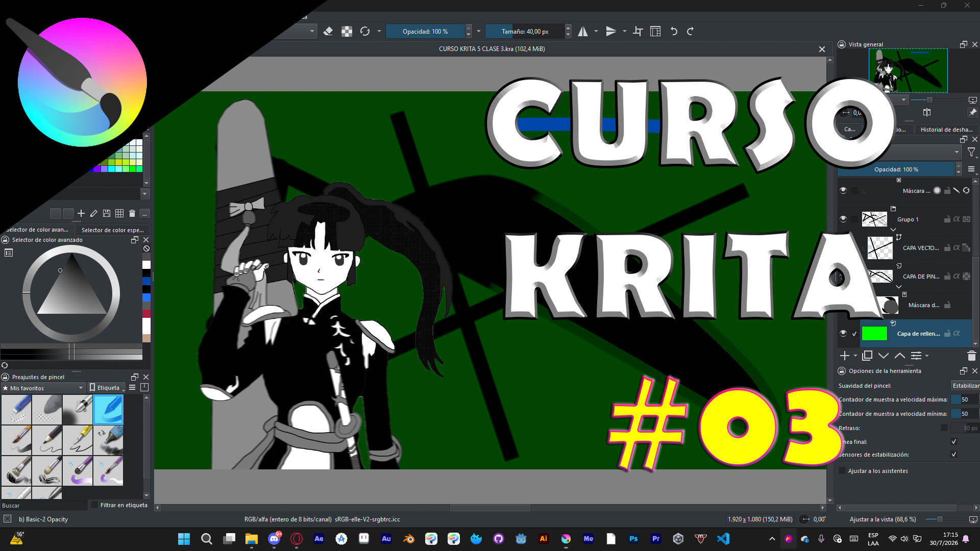Open the add layer type dropdown arrow
The height and width of the screenshot is (551, 980).
(x=855, y=356)
